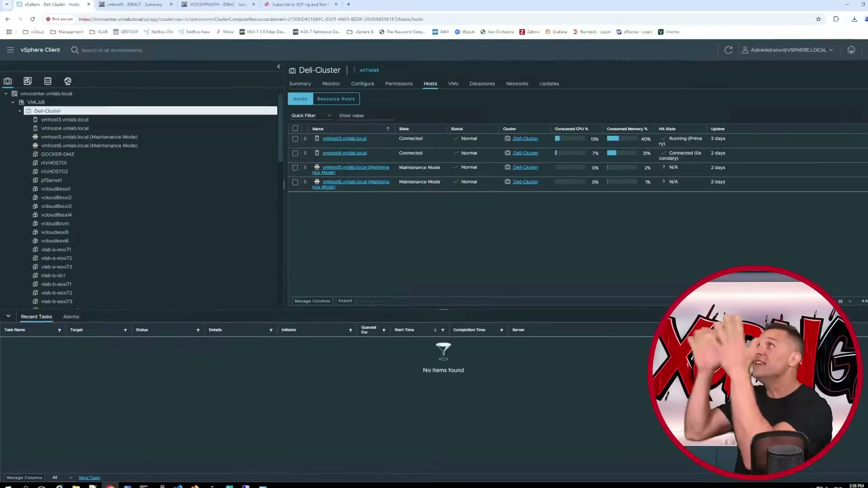Switch to Storage inventory view
Viewport: 868px width, 488px height.
48,81
